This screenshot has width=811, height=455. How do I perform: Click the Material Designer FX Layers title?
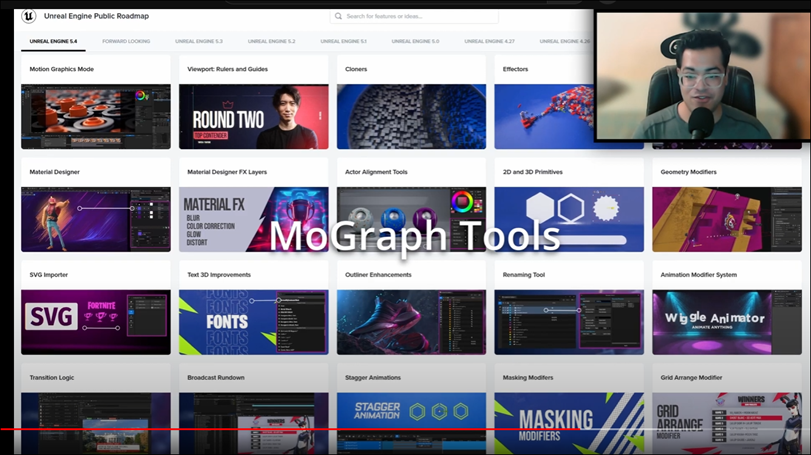227,172
